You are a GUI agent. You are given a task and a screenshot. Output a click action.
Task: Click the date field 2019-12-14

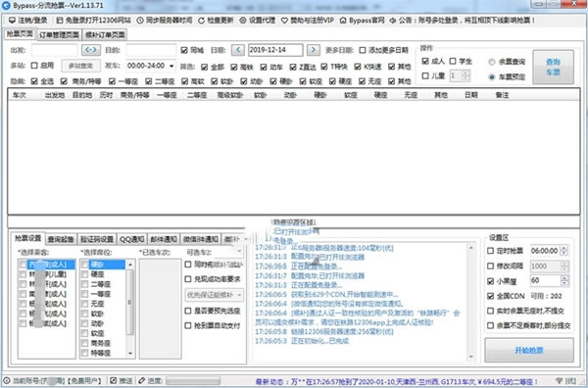(x=275, y=50)
